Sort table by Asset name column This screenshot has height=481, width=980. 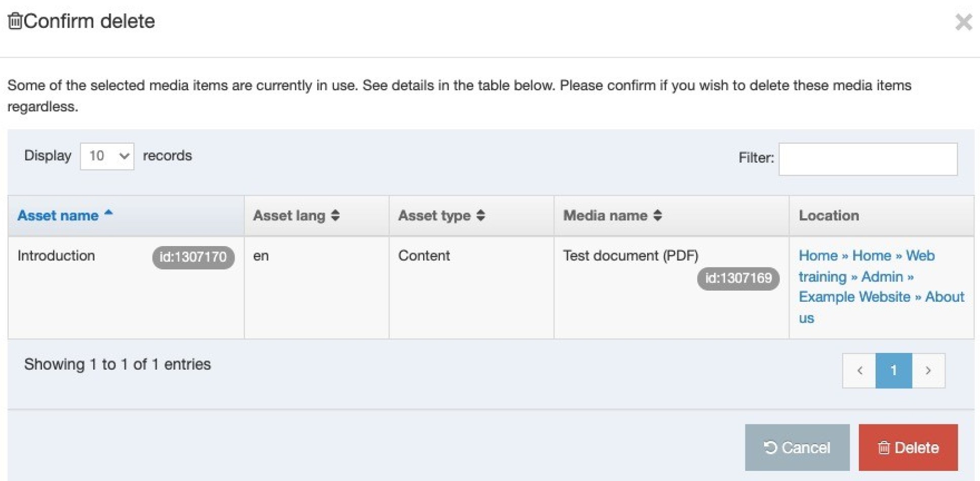coord(58,216)
